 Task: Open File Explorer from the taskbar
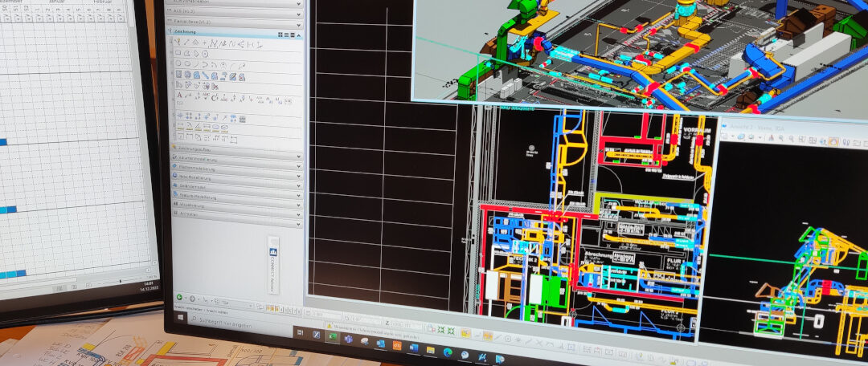tap(430, 350)
